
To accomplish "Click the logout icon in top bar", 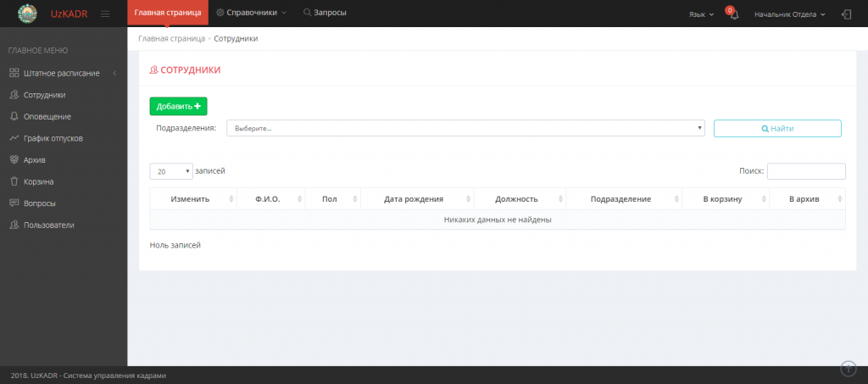I will click(846, 14).
